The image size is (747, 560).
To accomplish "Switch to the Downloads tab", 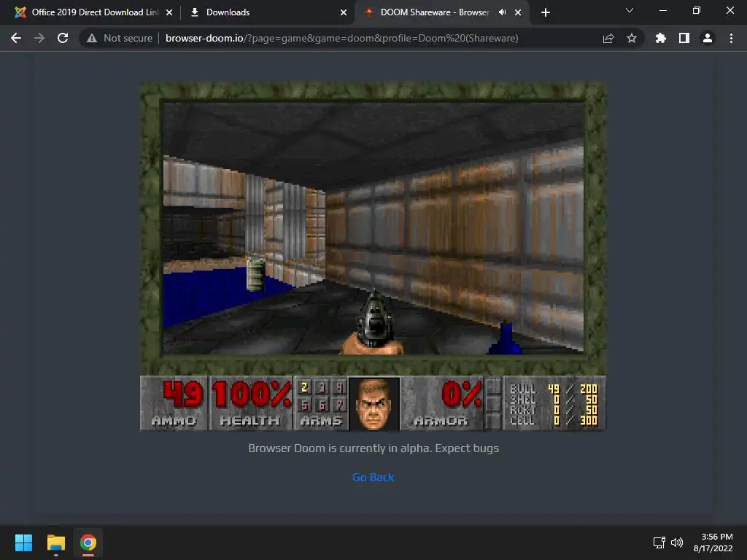I will [x=267, y=12].
